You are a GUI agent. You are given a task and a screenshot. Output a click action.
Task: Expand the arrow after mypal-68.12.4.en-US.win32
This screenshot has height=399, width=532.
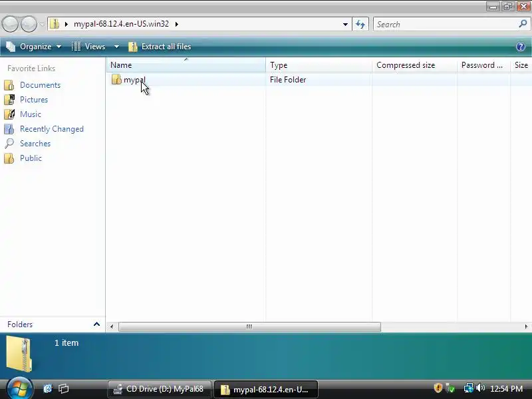pyautogui.click(x=177, y=24)
